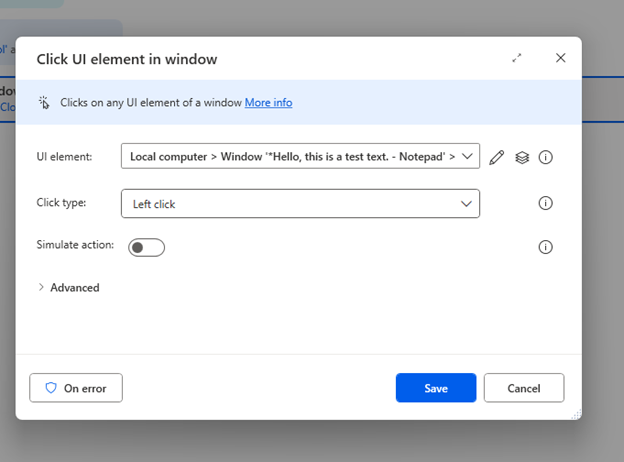The width and height of the screenshot is (624, 462).
Task: Open the Click type dropdown showing Left click
Action: (x=300, y=204)
